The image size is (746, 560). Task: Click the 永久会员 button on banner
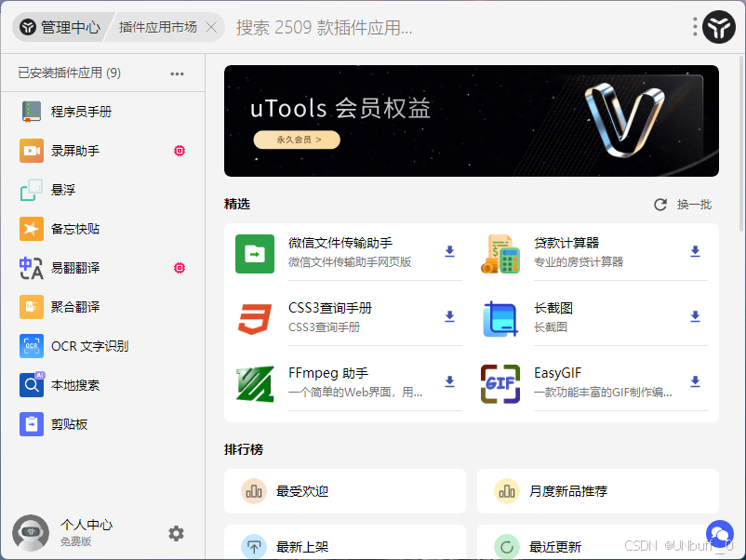tap(297, 140)
